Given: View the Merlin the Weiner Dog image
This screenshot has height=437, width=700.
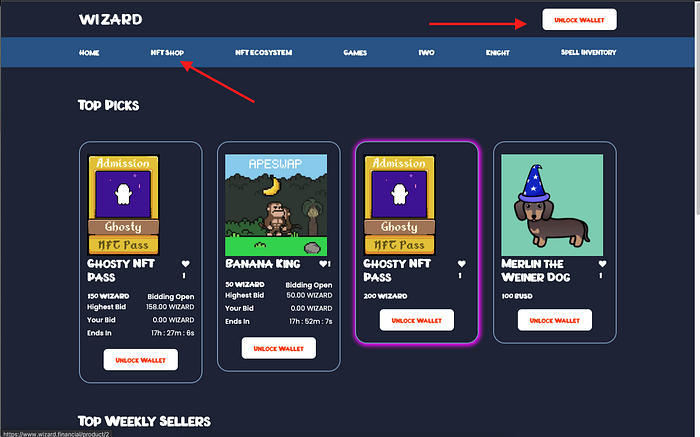Looking at the screenshot, I should click(x=552, y=205).
